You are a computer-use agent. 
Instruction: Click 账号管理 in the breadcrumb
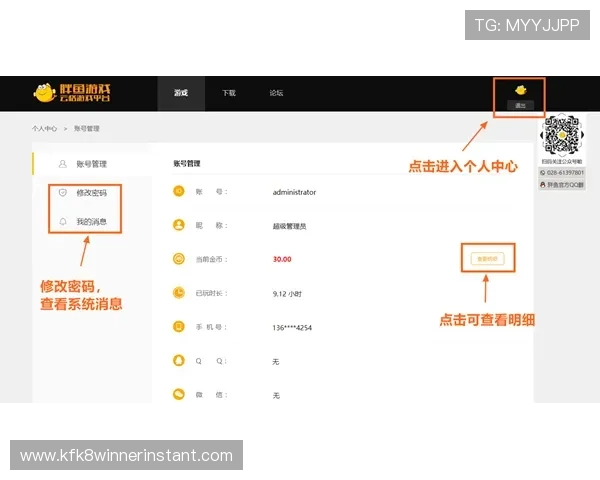pyautogui.click(x=87, y=129)
